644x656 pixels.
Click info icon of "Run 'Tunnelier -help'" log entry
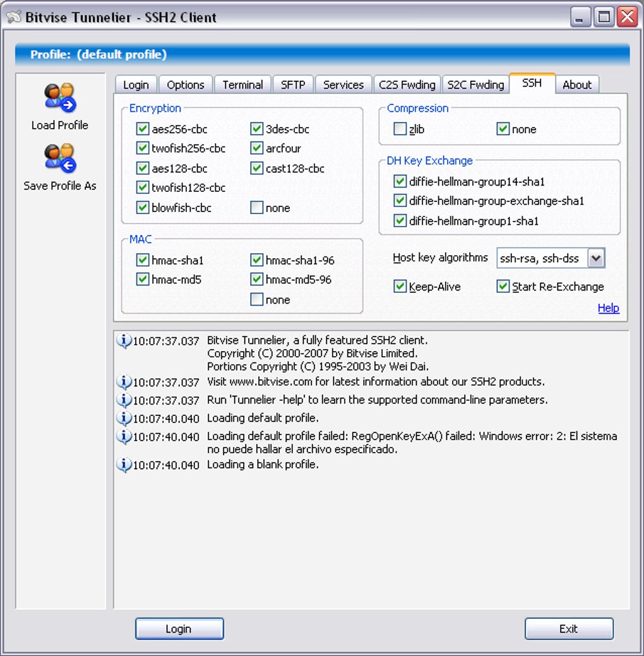click(124, 400)
